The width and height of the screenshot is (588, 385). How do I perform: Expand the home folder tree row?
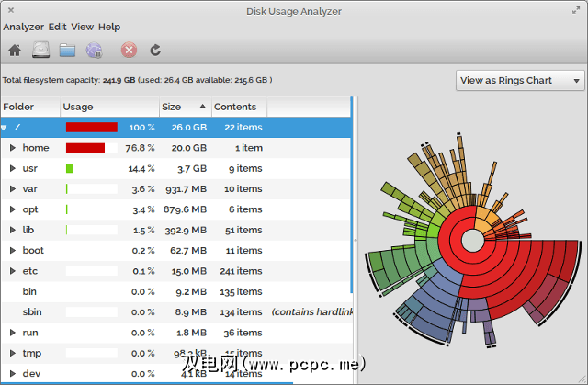coord(12,148)
